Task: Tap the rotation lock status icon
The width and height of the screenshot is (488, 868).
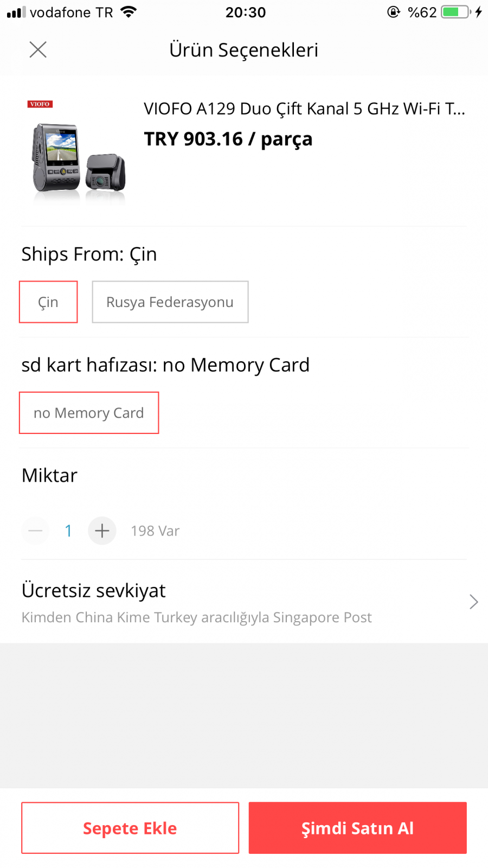Action: click(394, 12)
